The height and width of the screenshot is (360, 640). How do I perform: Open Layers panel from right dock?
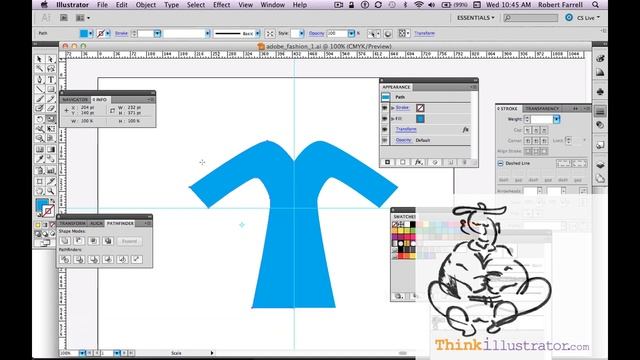(x=600, y=165)
